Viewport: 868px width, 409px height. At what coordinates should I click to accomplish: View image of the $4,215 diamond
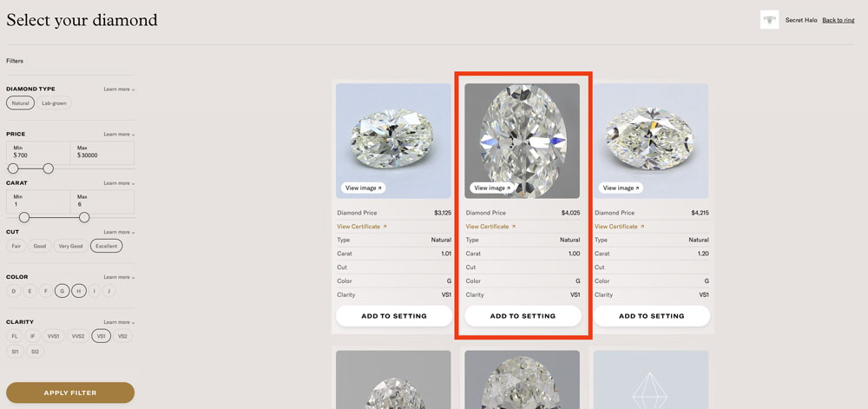[621, 188]
